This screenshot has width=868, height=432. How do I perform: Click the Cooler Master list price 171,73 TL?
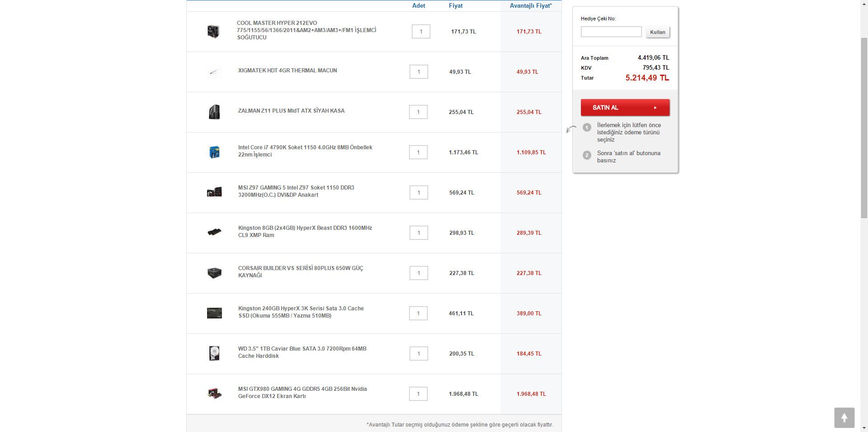pos(463,32)
